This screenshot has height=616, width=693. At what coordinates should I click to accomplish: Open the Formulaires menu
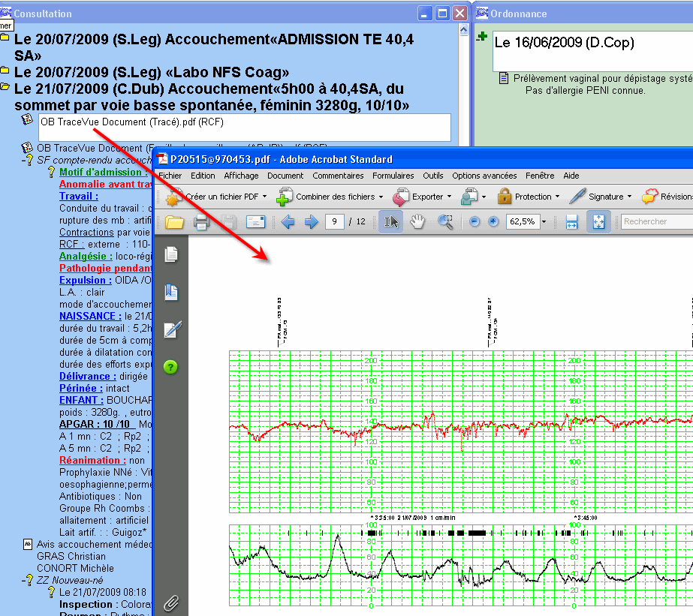tap(393, 176)
